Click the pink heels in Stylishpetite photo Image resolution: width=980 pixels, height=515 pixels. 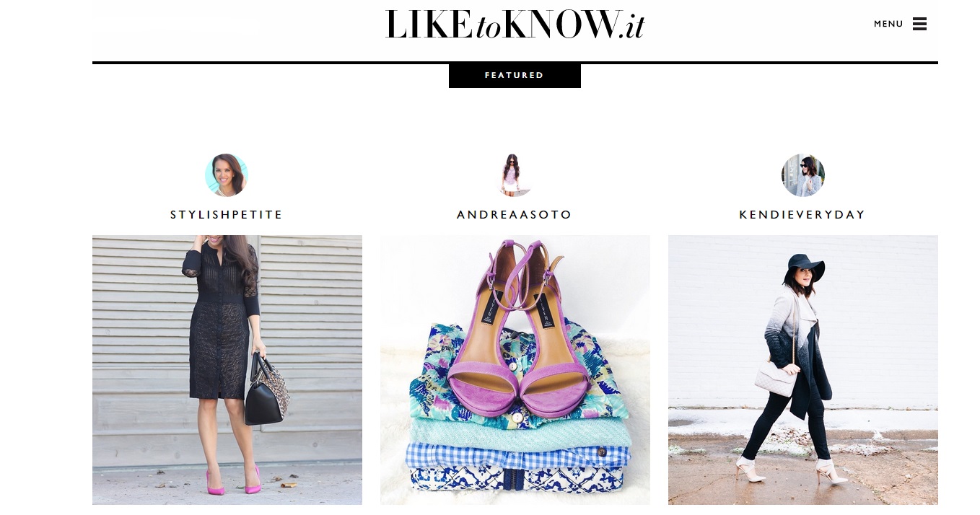(x=234, y=481)
